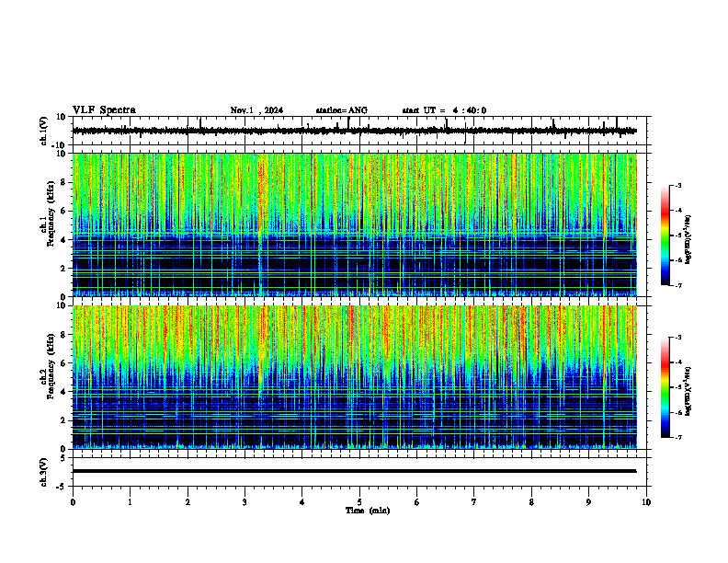Click the "Time (min)" axis title

[368, 511]
